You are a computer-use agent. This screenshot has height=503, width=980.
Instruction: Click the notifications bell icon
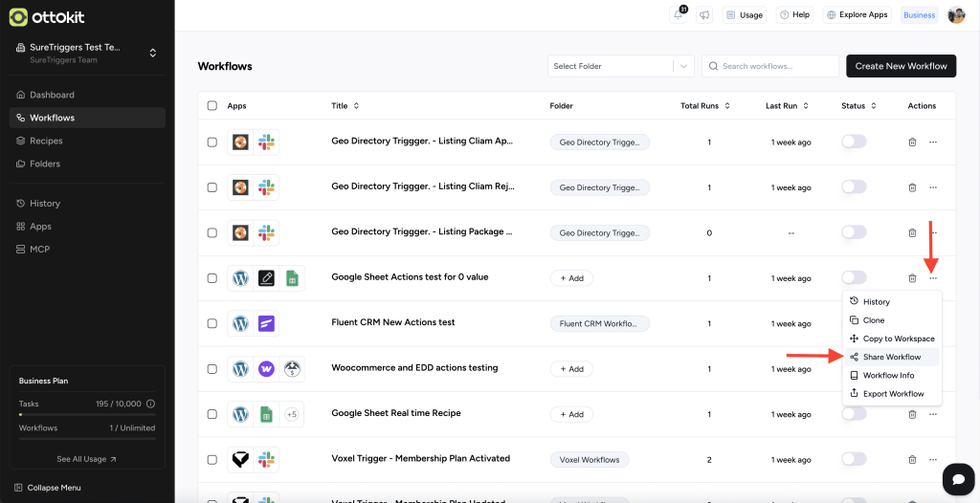coord(679,15)
